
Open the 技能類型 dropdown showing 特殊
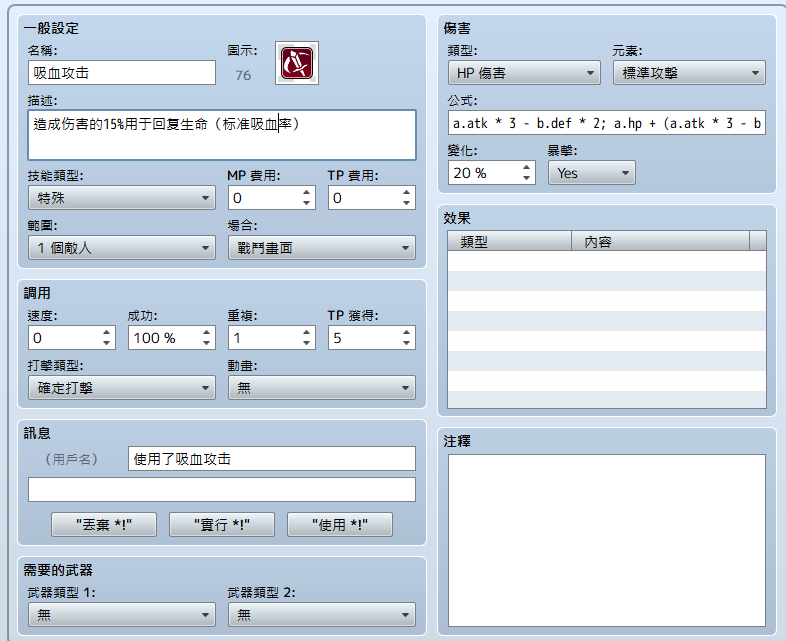coord(122,198)
